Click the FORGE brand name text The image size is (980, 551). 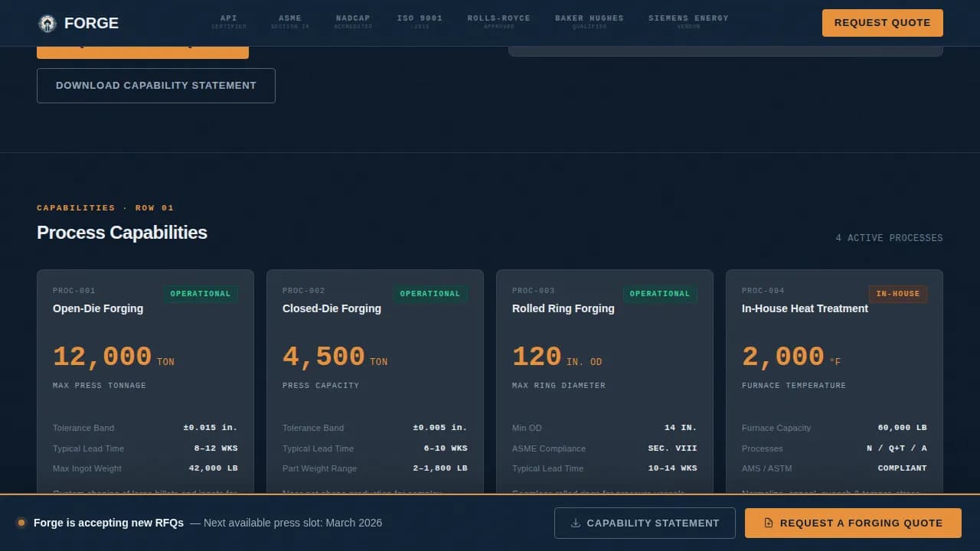pyautogui.click(x=91, y=24)
